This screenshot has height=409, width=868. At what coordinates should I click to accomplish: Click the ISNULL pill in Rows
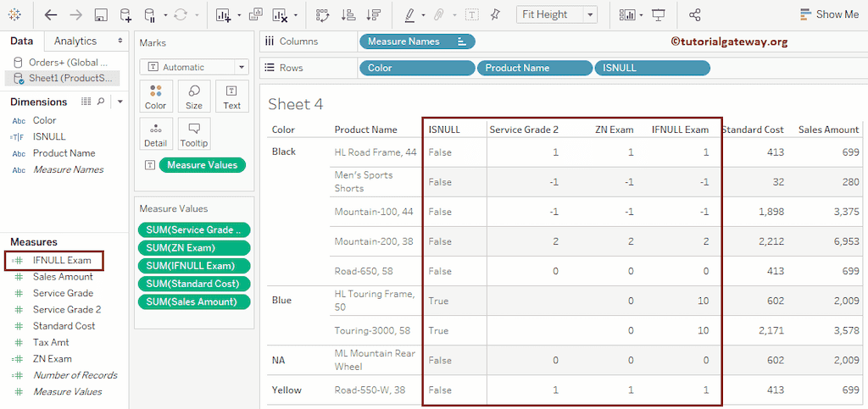(652, 68)
